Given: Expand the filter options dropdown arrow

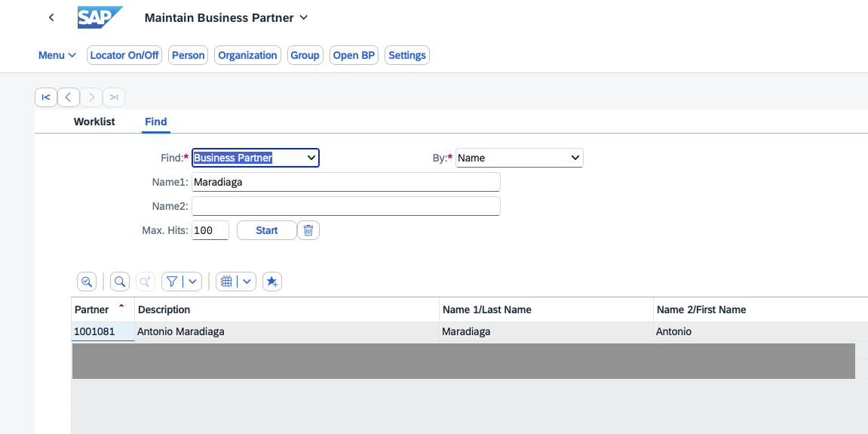Looking at the screenshot, I should (x=193, y=282).
